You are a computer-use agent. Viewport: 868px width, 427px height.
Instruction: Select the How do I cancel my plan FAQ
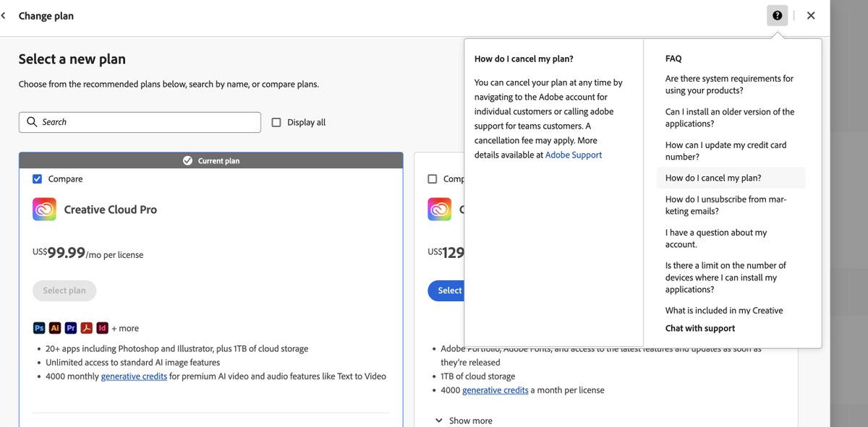731,178
